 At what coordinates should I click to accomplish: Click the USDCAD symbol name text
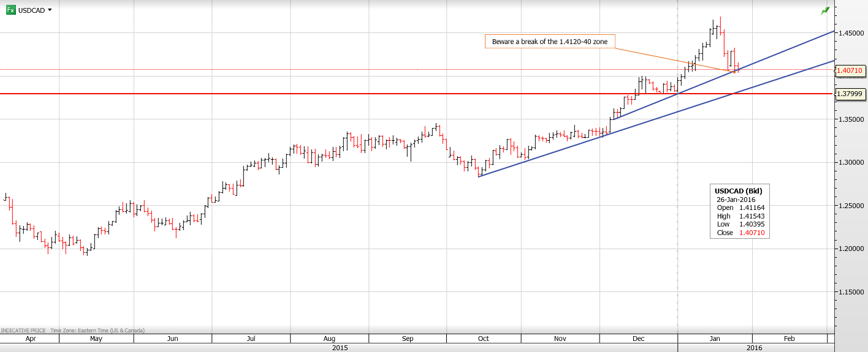(x=31, y=10)
